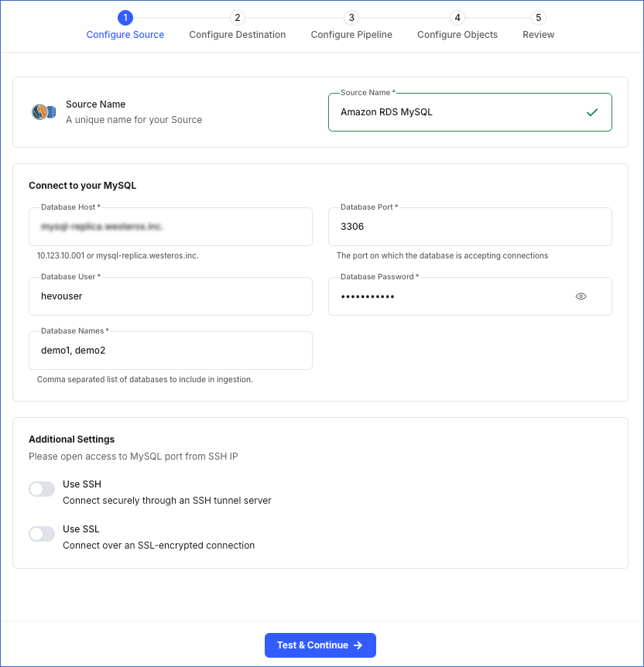
Task: Click the Amazon RDS MySQL source logo
Action: click(x=44, y=111)
